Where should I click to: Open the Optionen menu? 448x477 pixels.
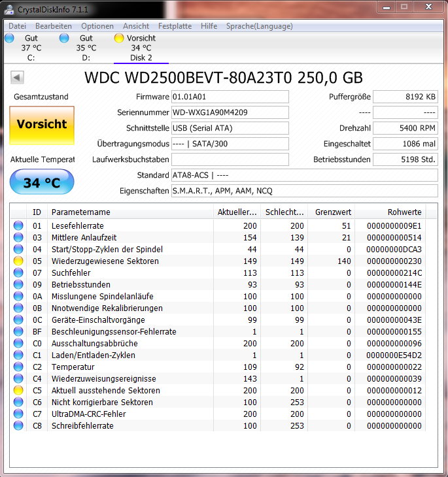pyautogui.click(x=97, y=26)
